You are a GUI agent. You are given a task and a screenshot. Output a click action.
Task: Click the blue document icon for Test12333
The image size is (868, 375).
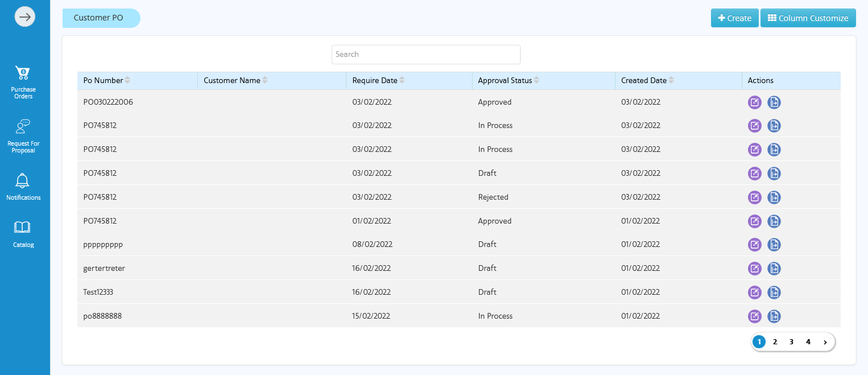774,292
